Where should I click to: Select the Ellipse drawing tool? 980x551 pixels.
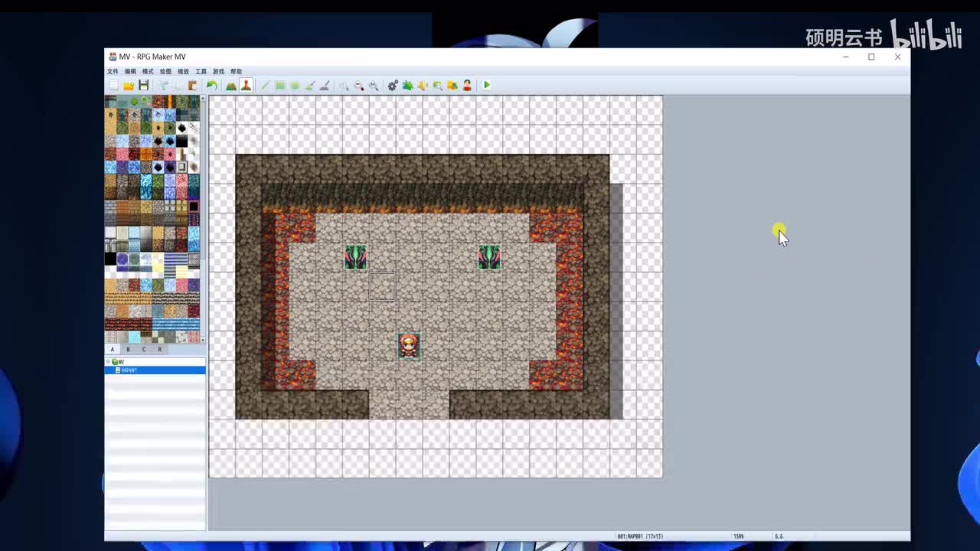[x=295, y=86]
